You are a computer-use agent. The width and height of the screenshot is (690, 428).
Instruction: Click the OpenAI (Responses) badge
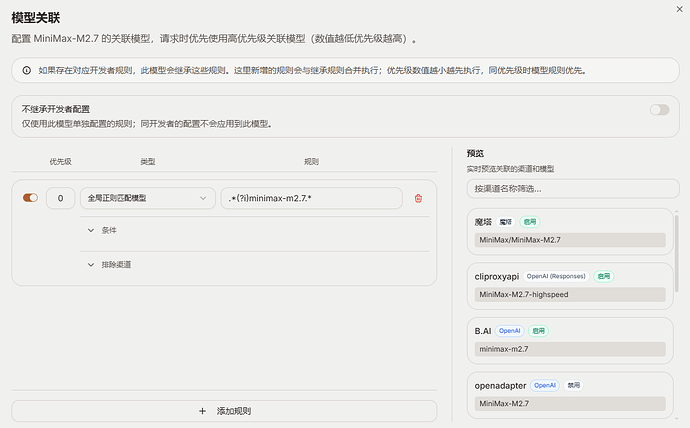(556, 276)
